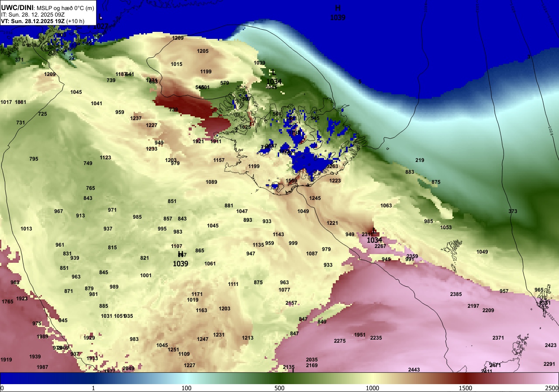Click the 1000 tick on the color scale

(x=372, y=388)
